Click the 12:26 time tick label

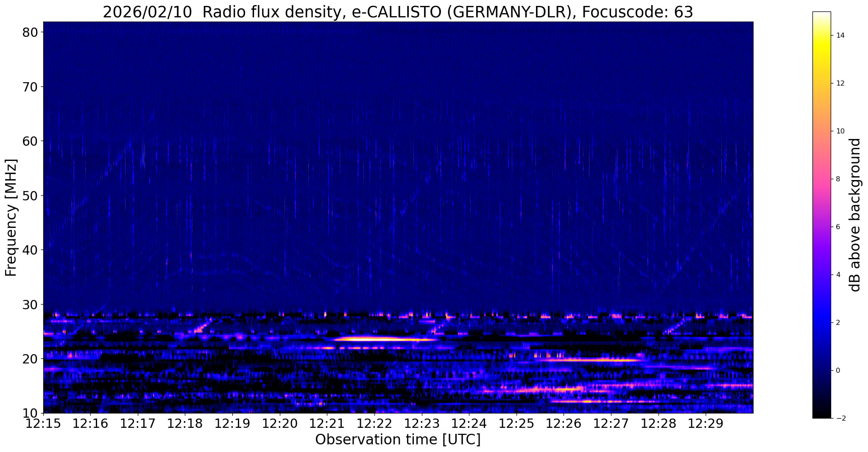coord(564,424)
